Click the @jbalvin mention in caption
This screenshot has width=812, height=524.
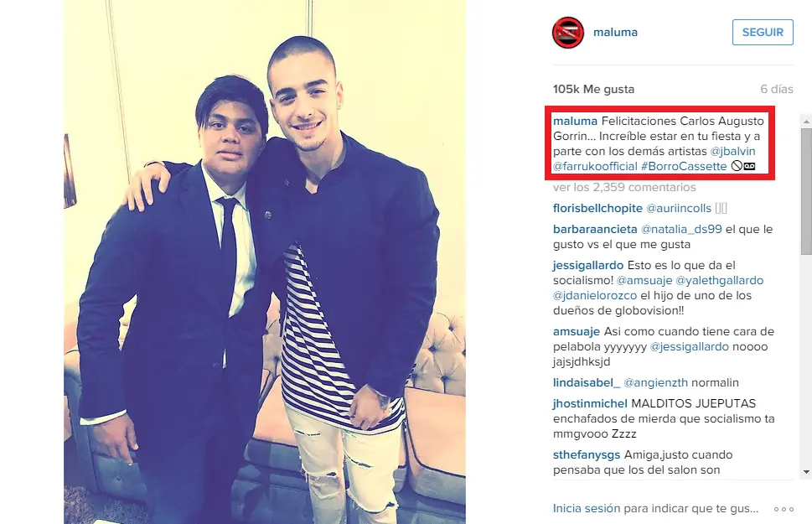coord(732,152)
